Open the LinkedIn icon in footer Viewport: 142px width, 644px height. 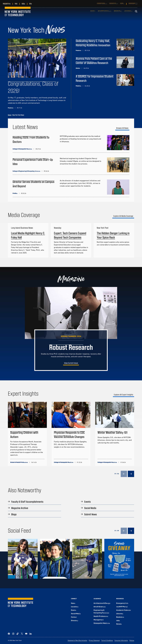[30, 634]
